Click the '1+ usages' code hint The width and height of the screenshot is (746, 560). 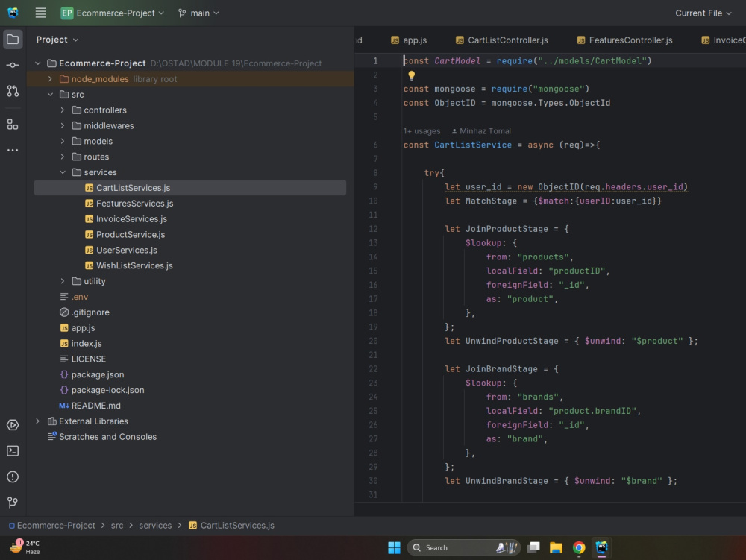coord(422,131)
